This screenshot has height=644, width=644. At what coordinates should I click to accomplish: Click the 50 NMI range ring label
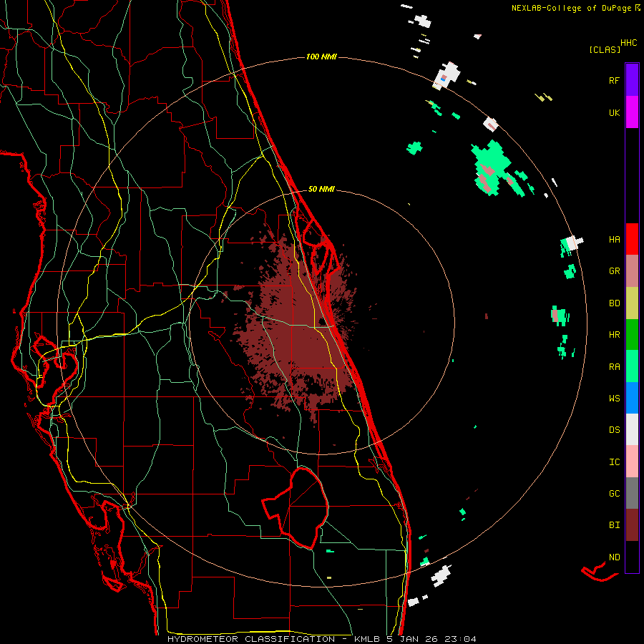(x=321, y=189)
